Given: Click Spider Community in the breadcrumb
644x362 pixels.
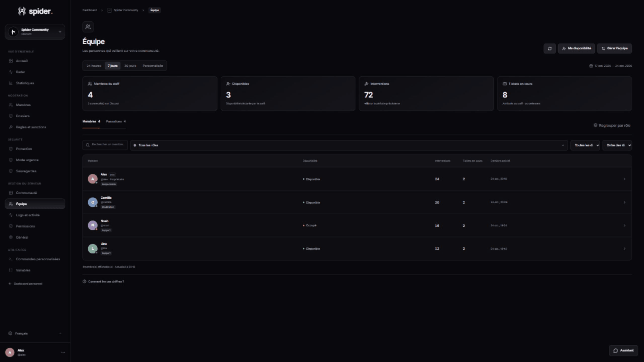Looking at the screenshot, I should [x=123, y=10].
